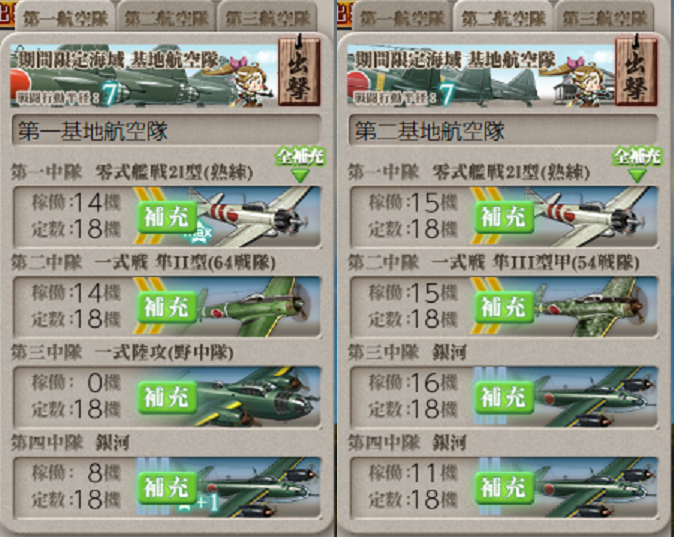Select the right panel's 第三航空隊 tab
This screenshot has height=537, width=674.
604,17
